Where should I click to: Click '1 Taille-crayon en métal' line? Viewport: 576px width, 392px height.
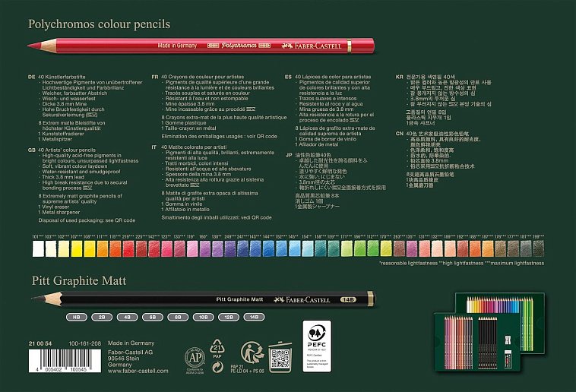[x=188, y=128]
